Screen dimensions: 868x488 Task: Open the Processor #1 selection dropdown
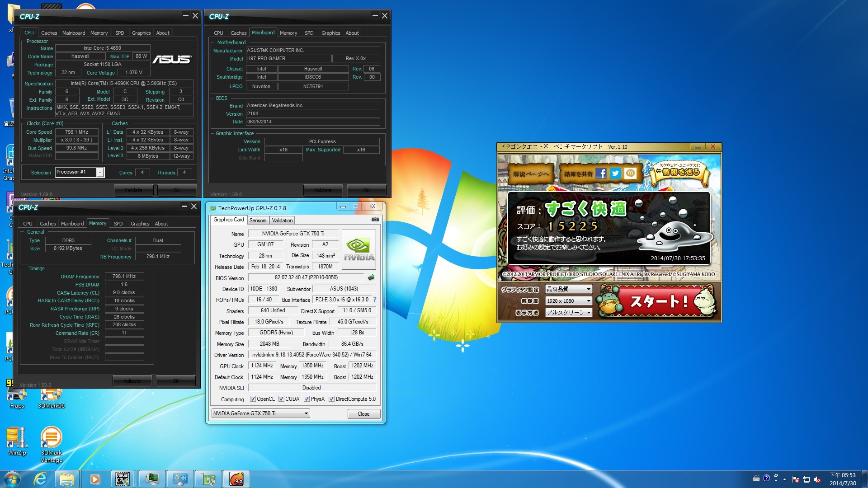coord(99,172)
